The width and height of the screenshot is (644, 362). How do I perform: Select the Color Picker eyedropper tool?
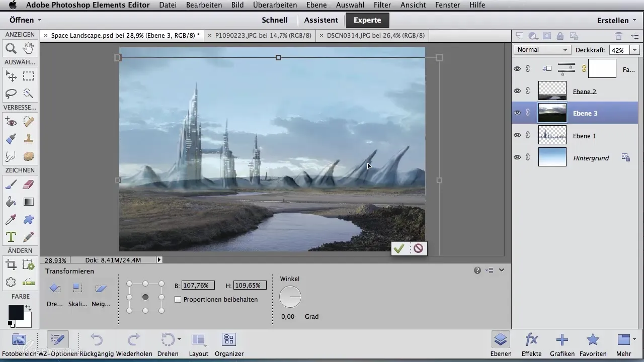coord(11,219)
